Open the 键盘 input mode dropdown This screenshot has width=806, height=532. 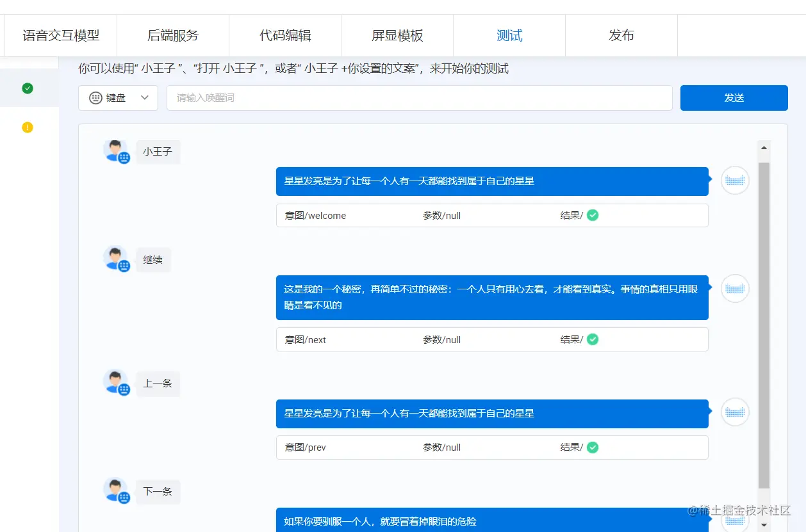tap(118, 98)
